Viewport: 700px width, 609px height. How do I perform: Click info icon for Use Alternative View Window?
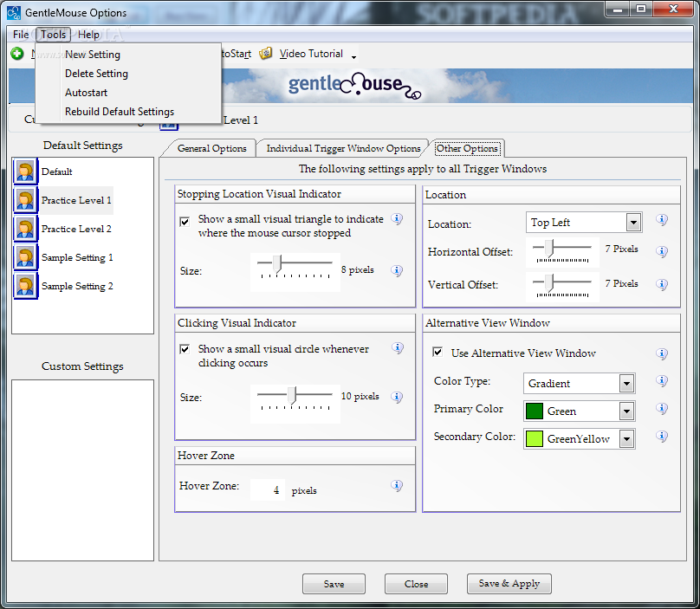coord(662,354)
